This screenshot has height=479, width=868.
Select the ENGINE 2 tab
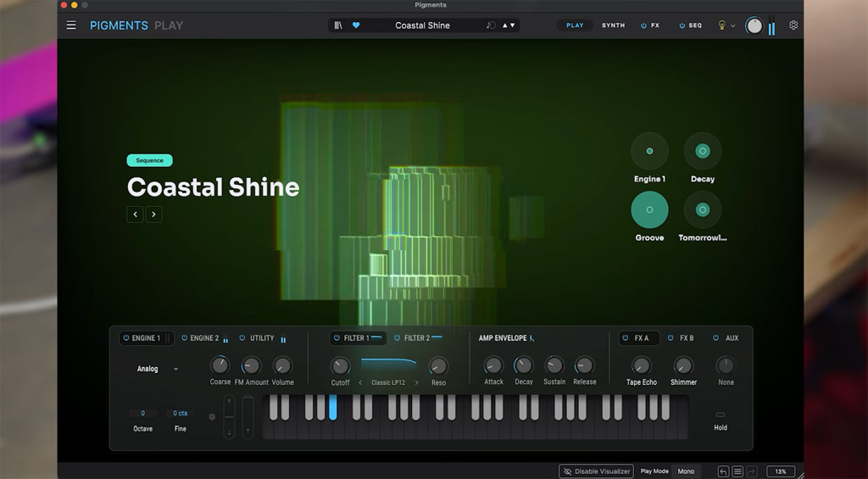(x=204, y=337)
